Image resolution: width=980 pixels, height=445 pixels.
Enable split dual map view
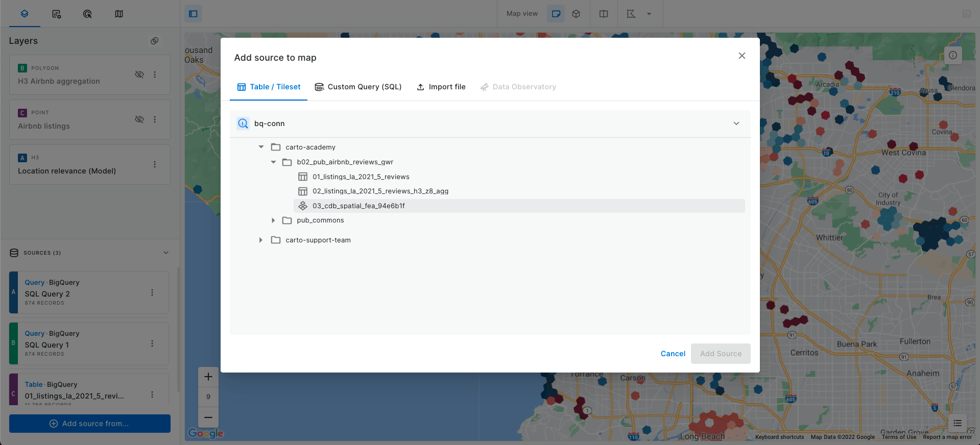(604, 14)
